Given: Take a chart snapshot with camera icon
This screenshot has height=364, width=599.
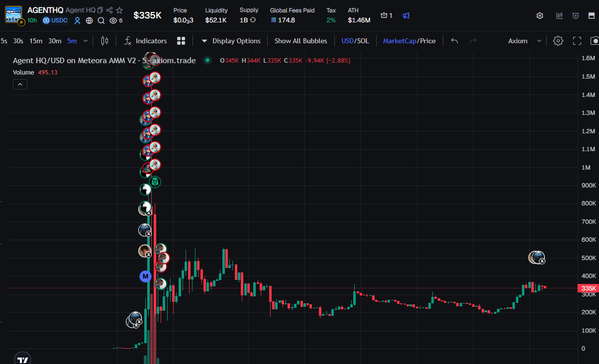Looking at the screenshot, I should pos(595,41).
